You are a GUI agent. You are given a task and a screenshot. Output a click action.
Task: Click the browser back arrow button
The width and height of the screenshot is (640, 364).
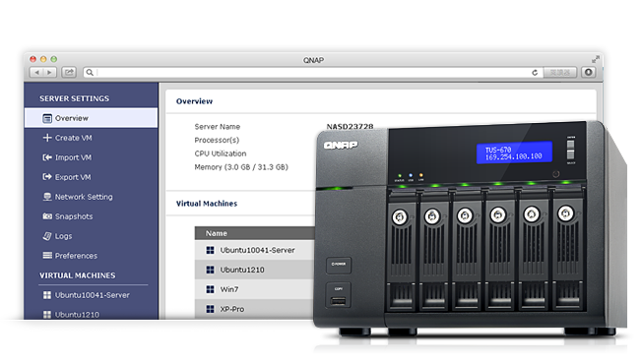coord(36,73)
